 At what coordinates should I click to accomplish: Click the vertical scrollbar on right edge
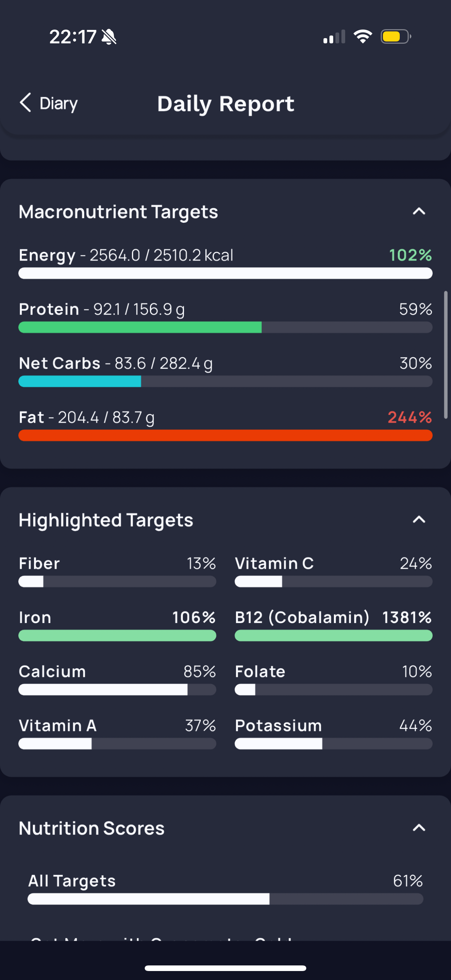click(446, 355)
